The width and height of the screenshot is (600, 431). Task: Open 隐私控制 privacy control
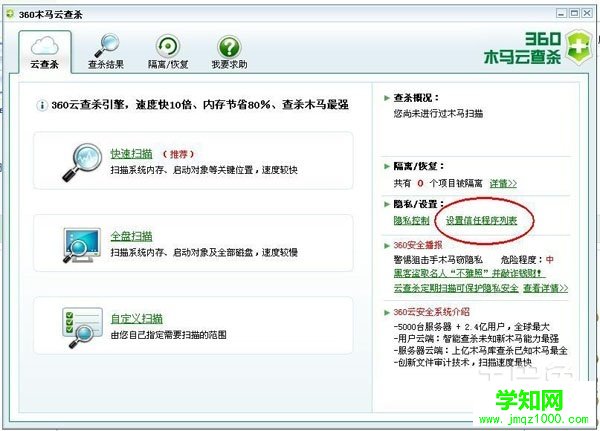tap(411, 220)
